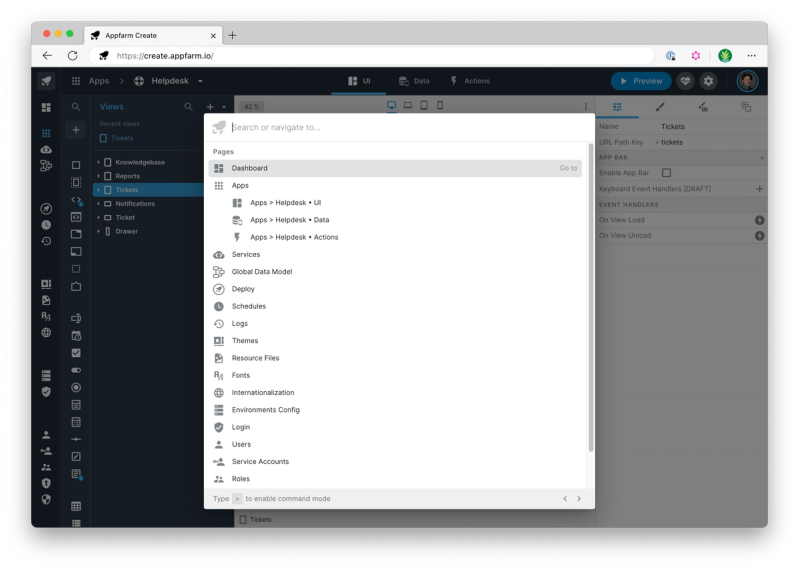Click the heart-pulse health icon beside Preview
Screen dimensions: 800x570
tap(685, 81)
